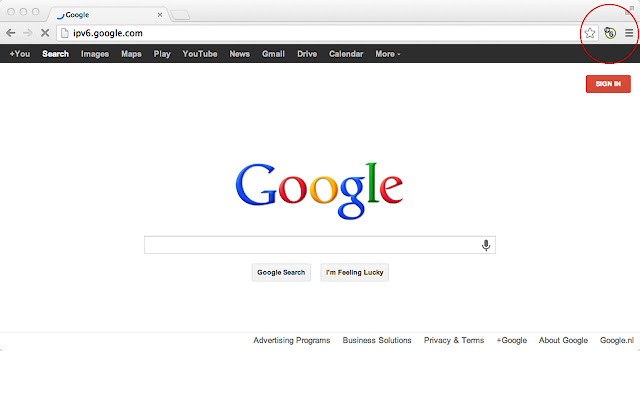Close the Google tab

tap(160, 15)
